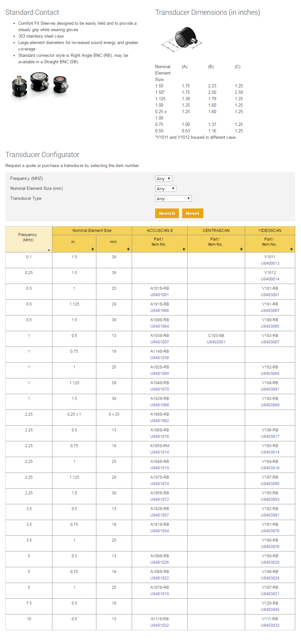Sort by ACCUSCAN-S Part / Item No. arrows

coord(184,249)
